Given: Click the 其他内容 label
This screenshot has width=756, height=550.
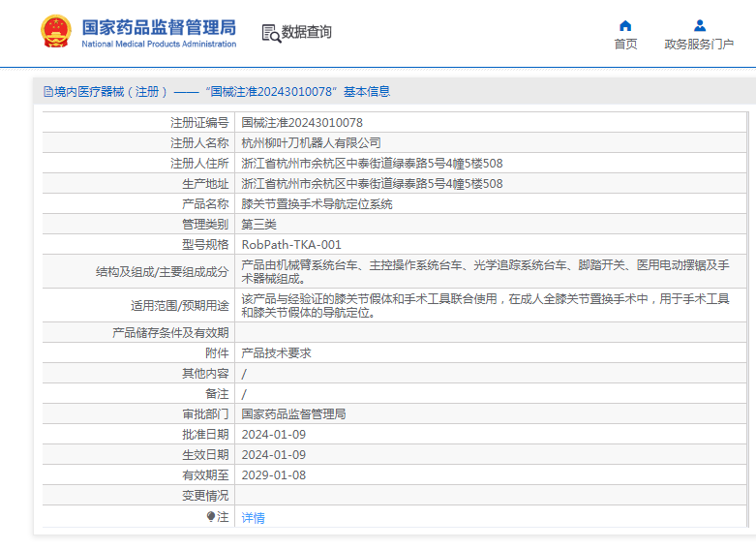Looking at the screenshot, I should coord(205,374).
